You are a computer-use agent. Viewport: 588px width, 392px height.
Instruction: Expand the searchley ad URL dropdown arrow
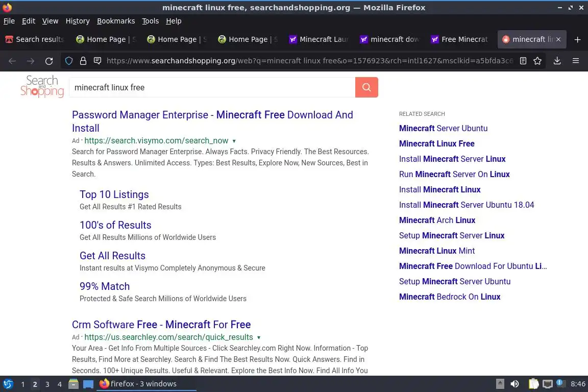click(x=259, y=337)
